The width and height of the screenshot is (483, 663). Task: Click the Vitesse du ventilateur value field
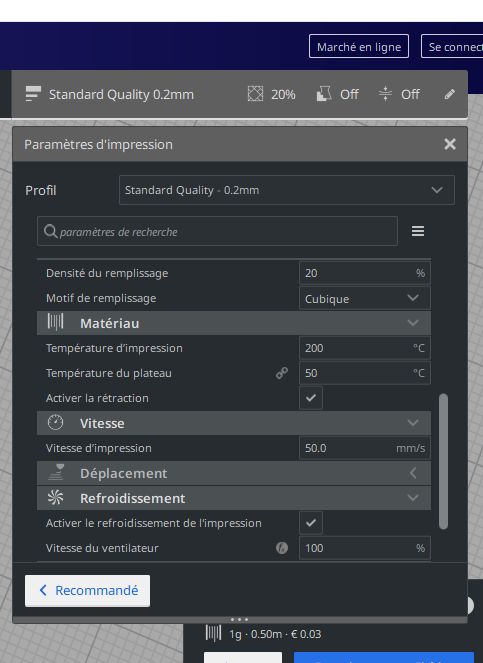(365, 548)
